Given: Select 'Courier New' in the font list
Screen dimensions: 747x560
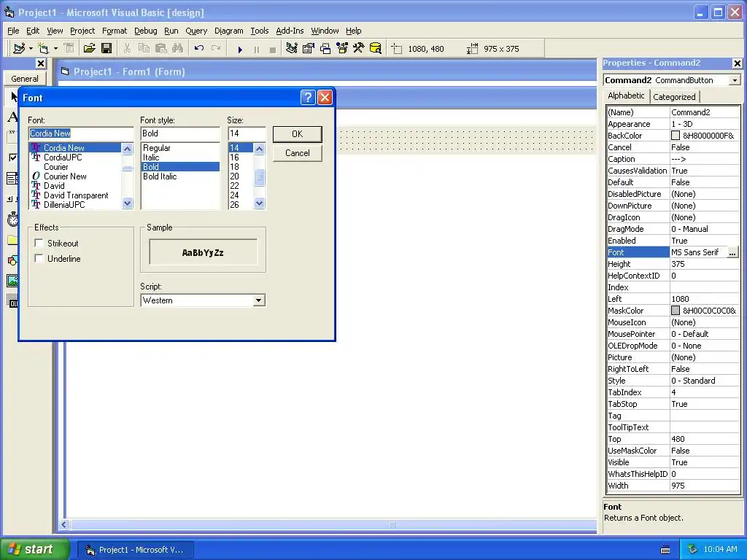Looking at the screenshot, I should click(65, 176).
